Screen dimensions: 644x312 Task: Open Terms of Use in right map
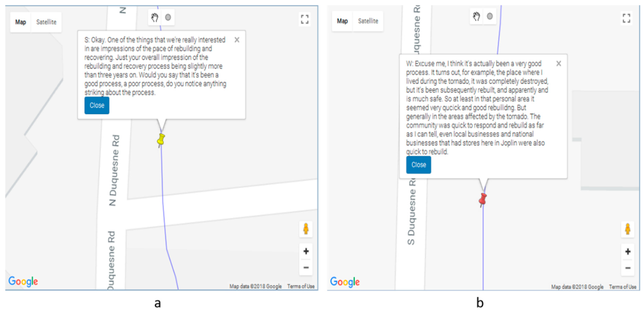(x=622, y=287)
